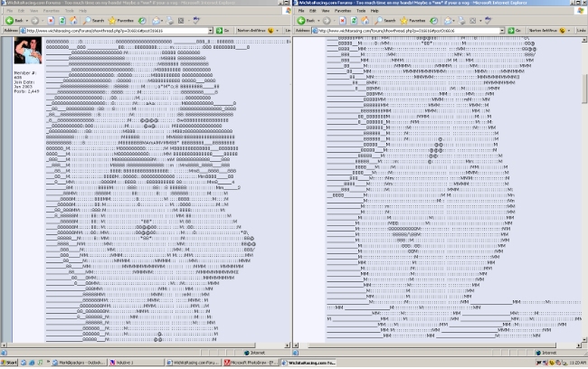Screen dimensions: 588x369
Task: Open the View menu in the right window
Action: [326, 11]
